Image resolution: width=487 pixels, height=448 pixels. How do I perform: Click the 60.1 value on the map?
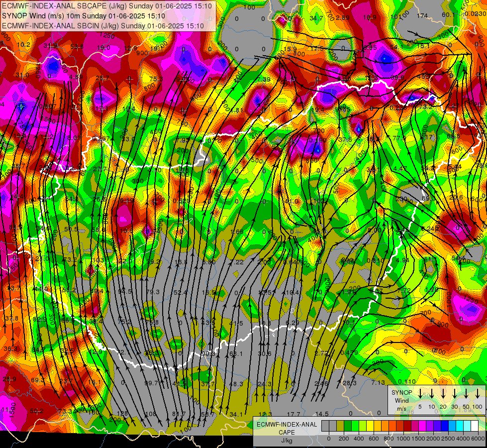point(448,14)
